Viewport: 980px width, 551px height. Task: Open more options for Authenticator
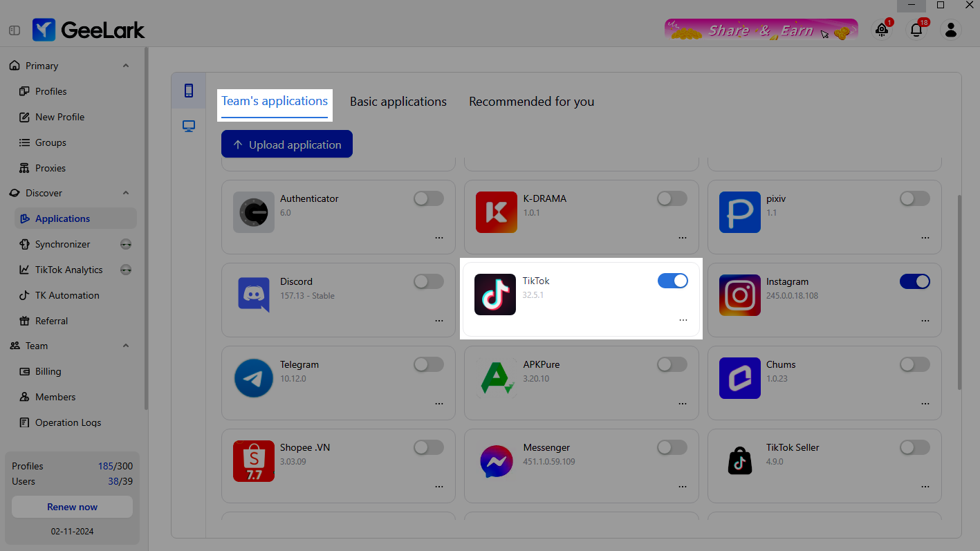439,238
